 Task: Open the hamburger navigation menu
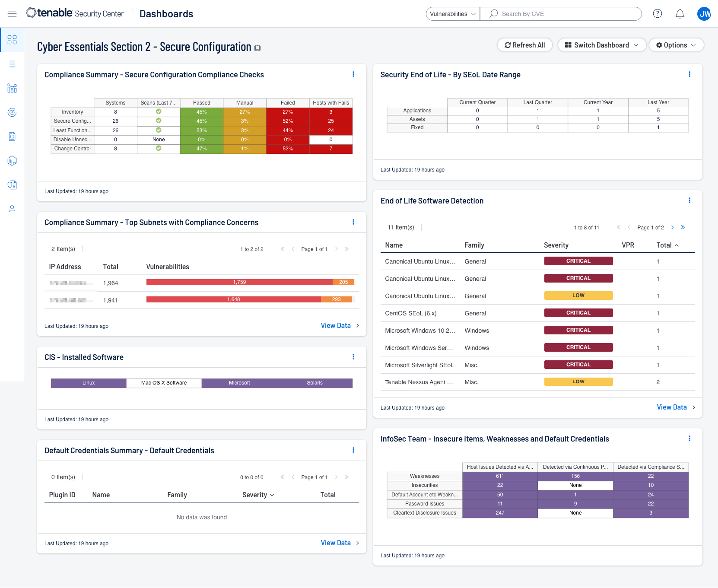[x=12, y=14]
